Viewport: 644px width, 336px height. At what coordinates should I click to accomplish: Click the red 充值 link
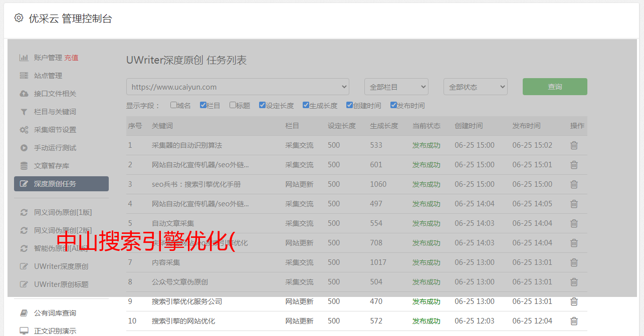[x=71, y=58]
